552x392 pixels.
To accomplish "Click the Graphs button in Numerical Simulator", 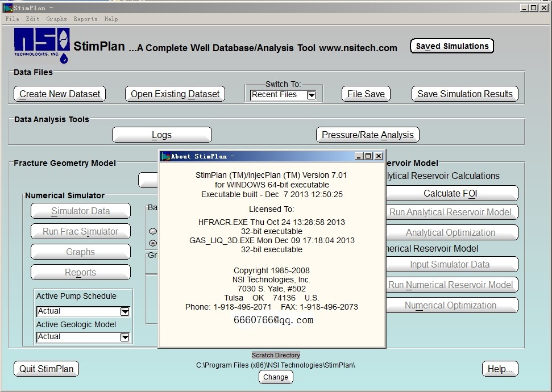I will 81,252.
